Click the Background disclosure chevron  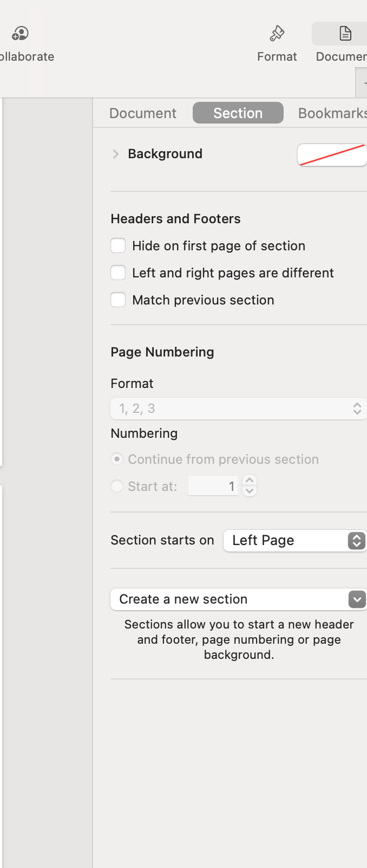(115, 154)
